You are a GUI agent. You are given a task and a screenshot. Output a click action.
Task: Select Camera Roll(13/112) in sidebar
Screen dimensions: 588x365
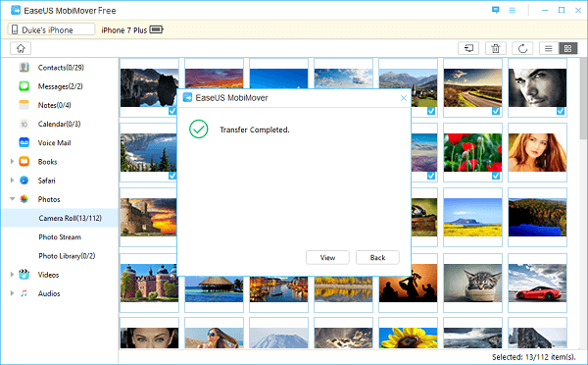point(60,218)
